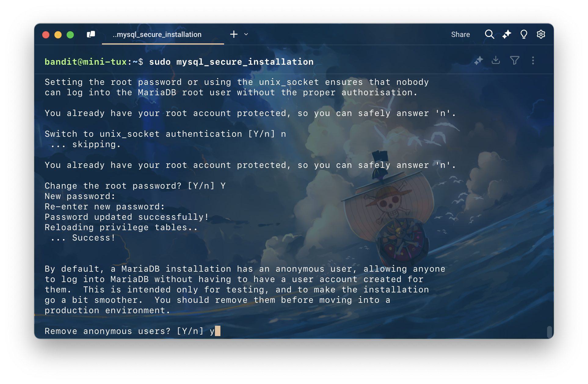Screen dimensions: 588x384
Task: Open the AI sparkles icon in the title bar
Action: (x=507, y=34)
